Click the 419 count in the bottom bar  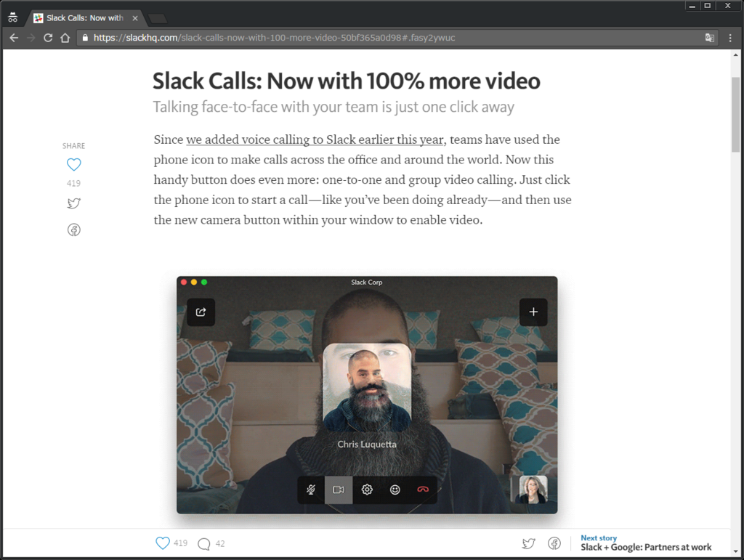coord(180,543)
